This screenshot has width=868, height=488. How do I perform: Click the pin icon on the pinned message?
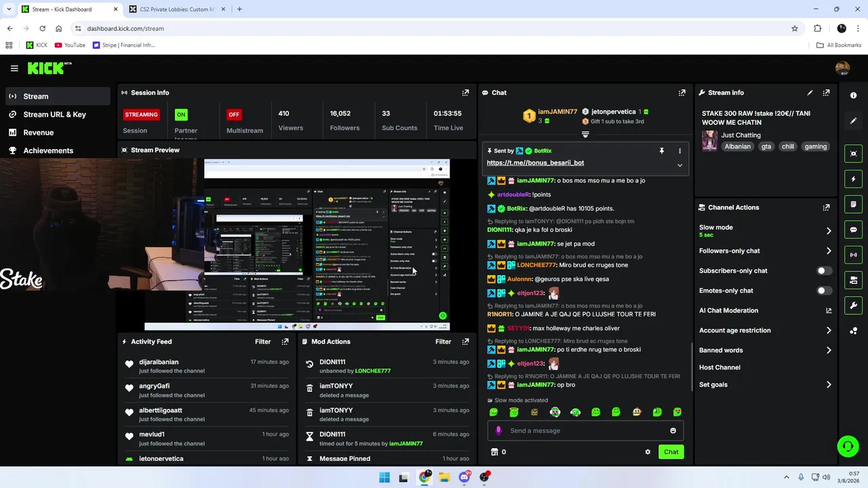661,151
